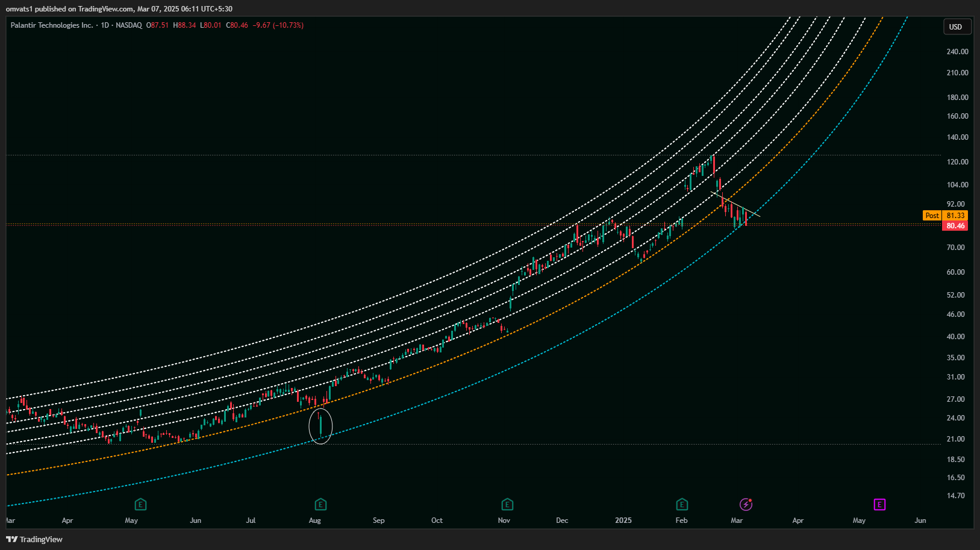Viewport: 980px width, 550px height.
Task: Click the purple lightning event marker
Action: click(x=746, y=504)
